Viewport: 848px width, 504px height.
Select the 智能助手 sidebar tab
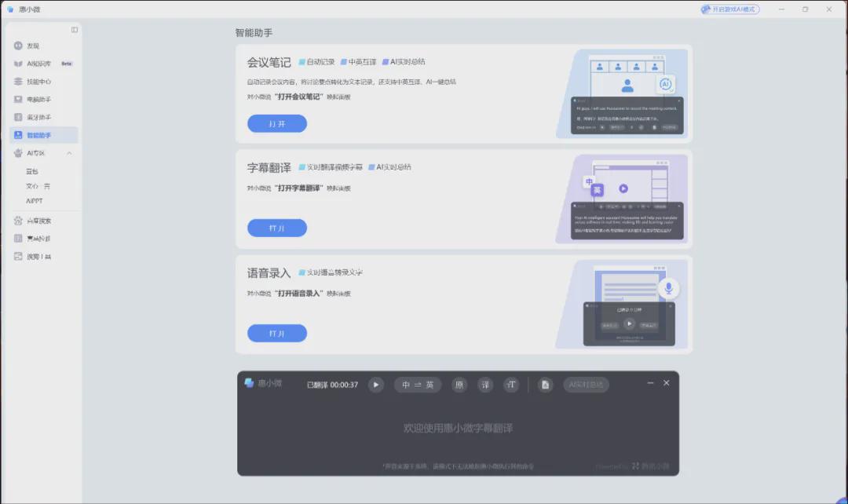pos(38,135)
